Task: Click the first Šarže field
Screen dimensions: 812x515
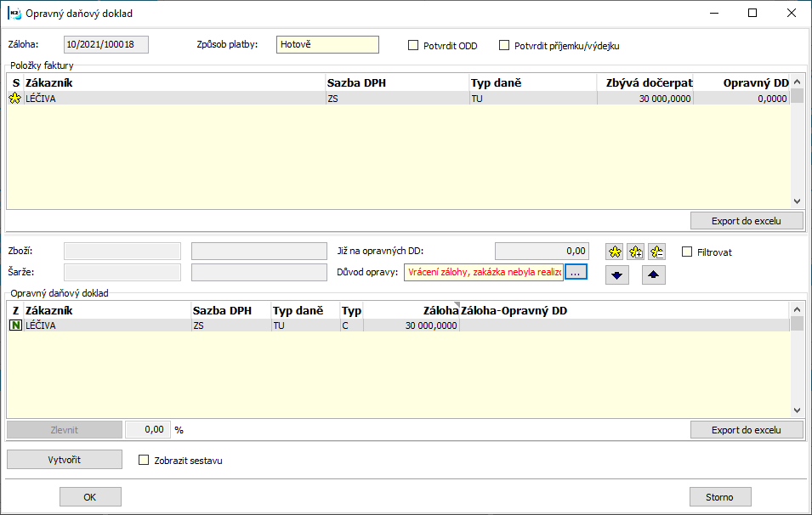Action: pos(122,272)
